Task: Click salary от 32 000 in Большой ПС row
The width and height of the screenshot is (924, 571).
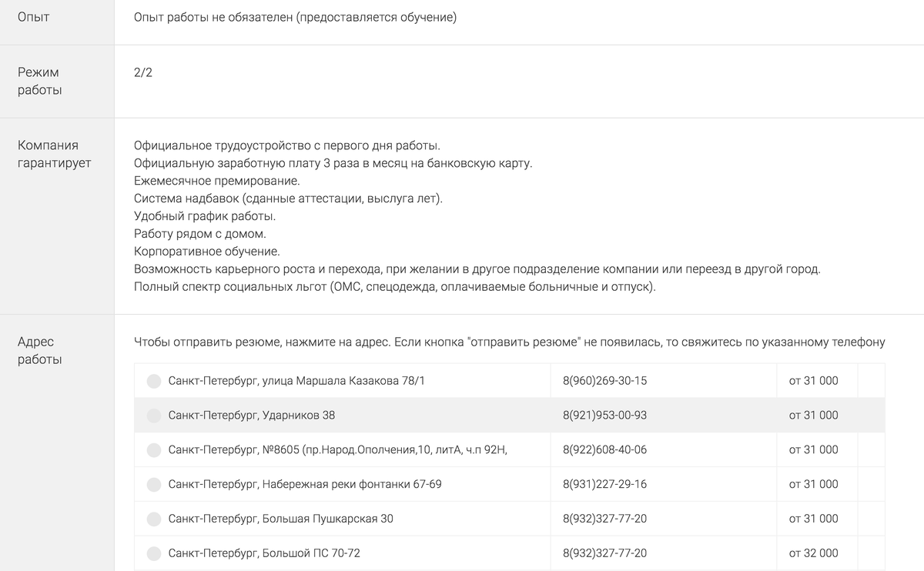Action: (813, 554)
